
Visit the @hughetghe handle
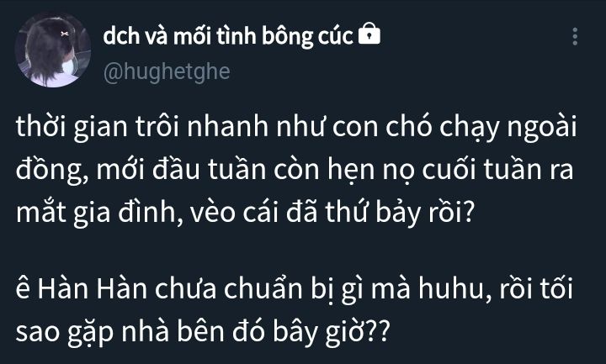167,72
